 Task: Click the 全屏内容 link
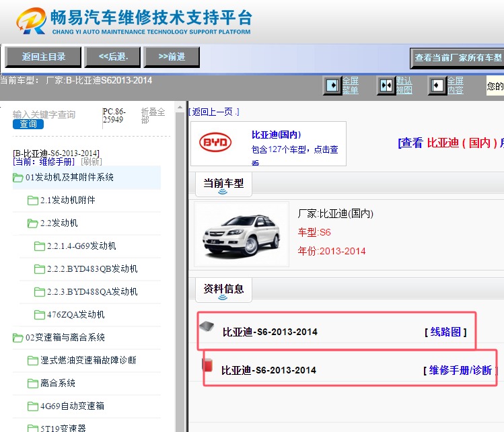[455, 85]
